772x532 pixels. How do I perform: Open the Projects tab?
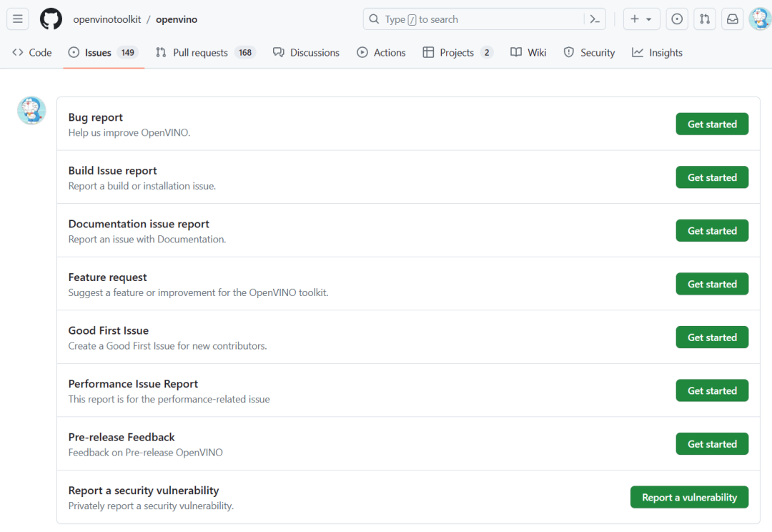458,53
